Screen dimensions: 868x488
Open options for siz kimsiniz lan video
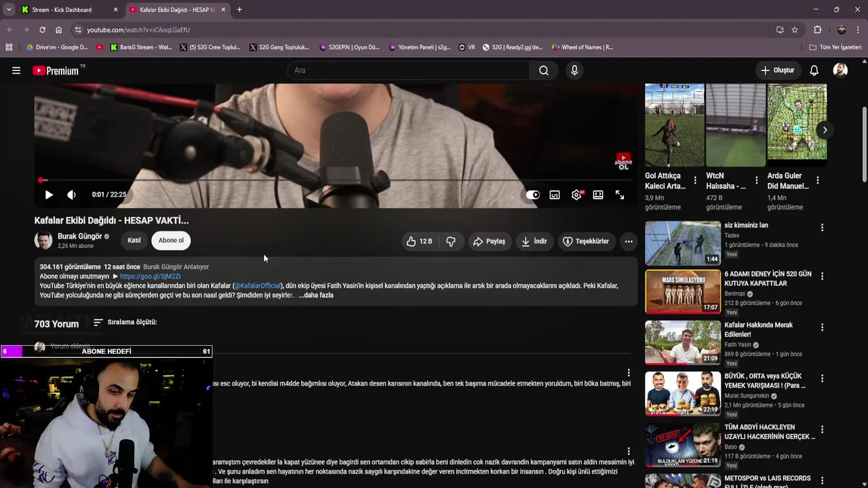point(822,228)
